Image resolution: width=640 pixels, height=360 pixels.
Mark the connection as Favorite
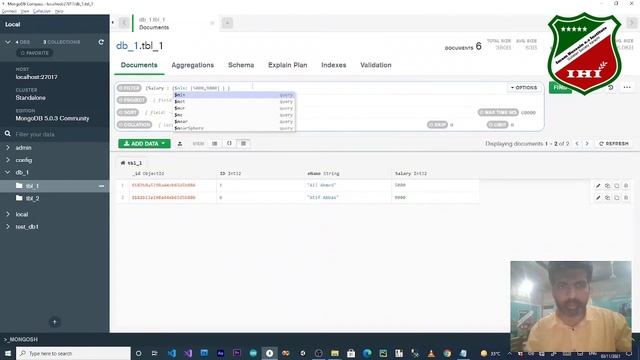[35, 53]
